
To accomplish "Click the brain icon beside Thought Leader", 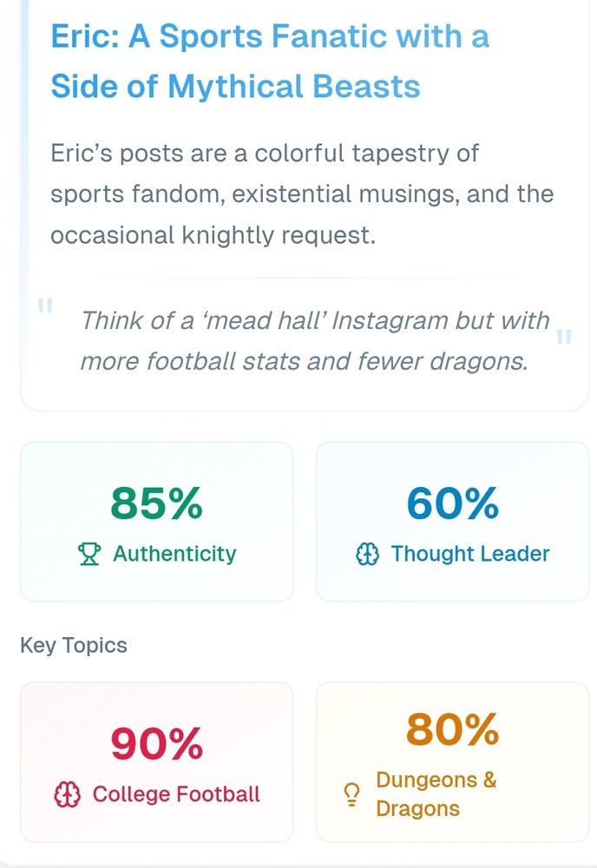I will pos(368,554).
